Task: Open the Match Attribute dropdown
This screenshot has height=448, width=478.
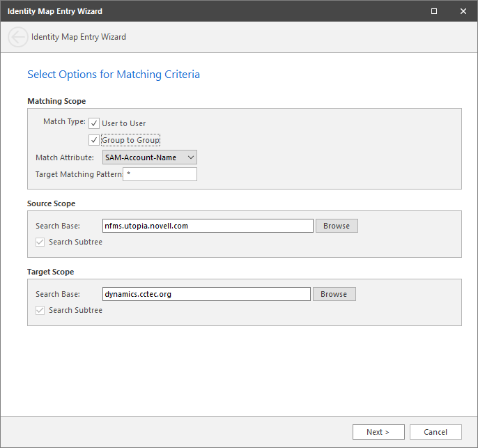Action: click(x=150, y=157)
